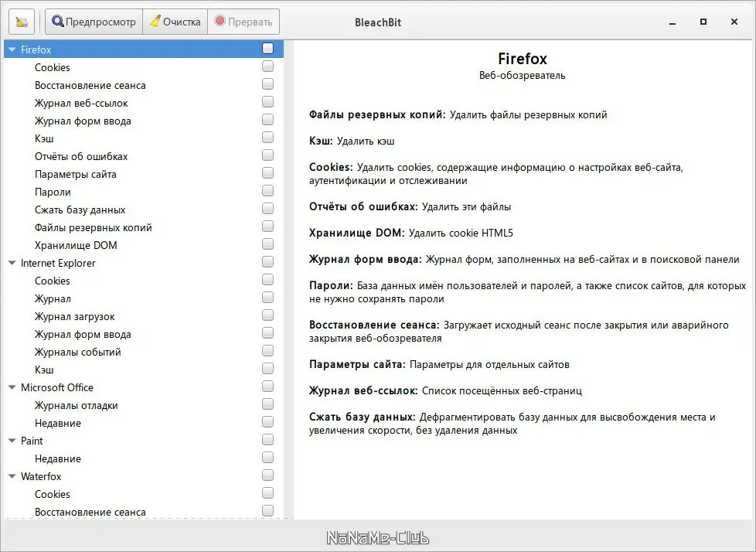Check Firefox Журнал веб-ссылок option
The height and width of the screenshot is (552, 756).
267,102
